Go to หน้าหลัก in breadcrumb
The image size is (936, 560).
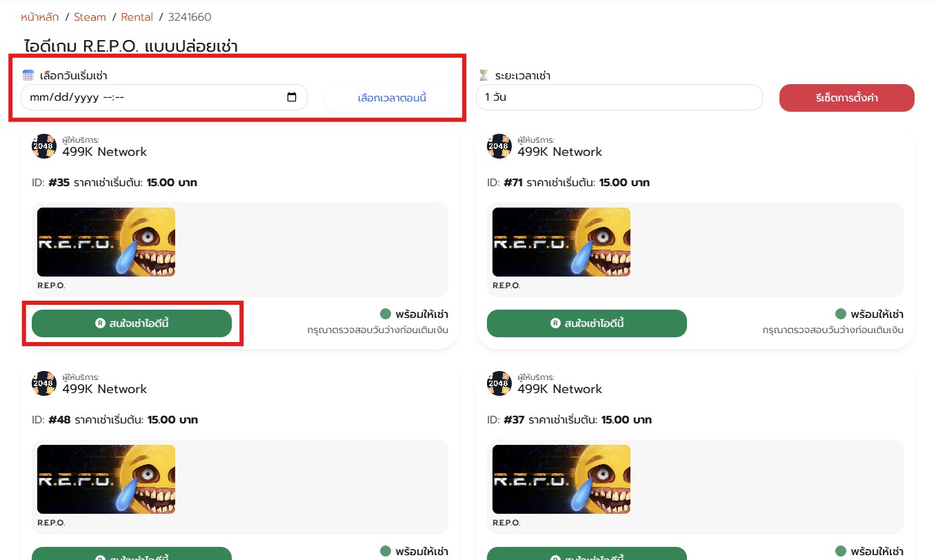[40, 17]
